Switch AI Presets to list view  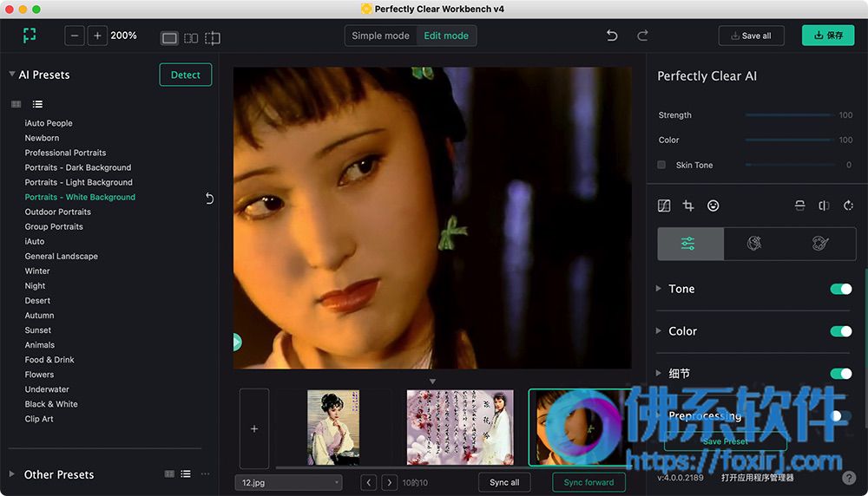(37, 104)
